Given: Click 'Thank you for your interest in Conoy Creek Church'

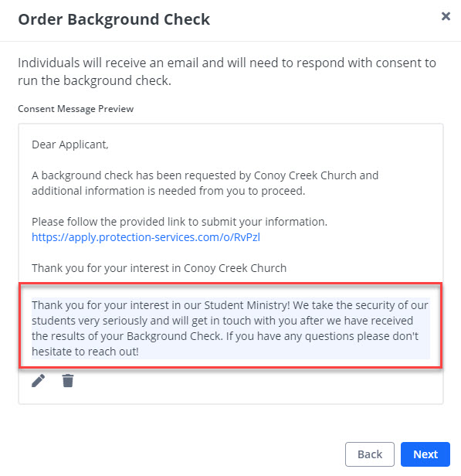Looking at the screenshot, I should pyautogui.click(x=159, y=268).
